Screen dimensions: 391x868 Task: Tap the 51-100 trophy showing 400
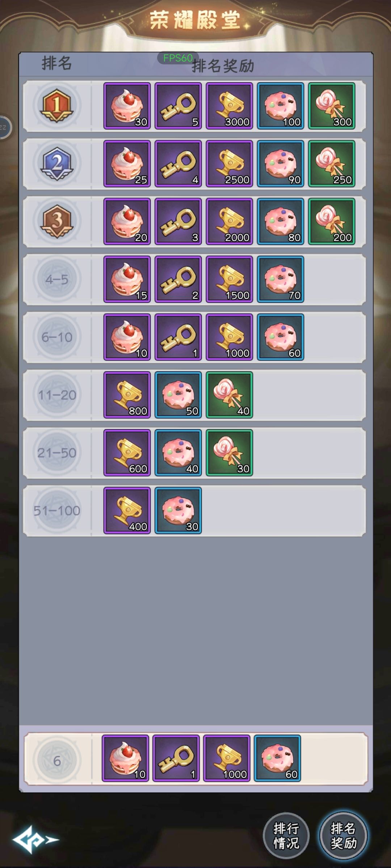[127, 511]
